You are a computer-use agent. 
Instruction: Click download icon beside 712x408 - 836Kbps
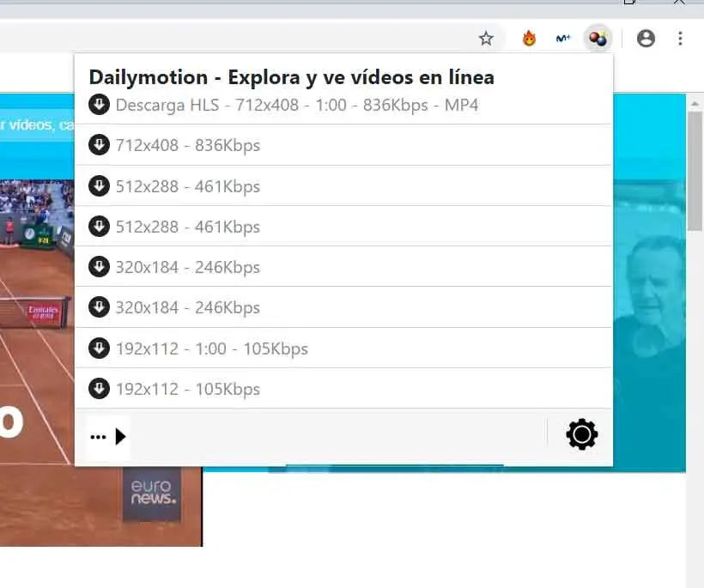click(100, 145)
